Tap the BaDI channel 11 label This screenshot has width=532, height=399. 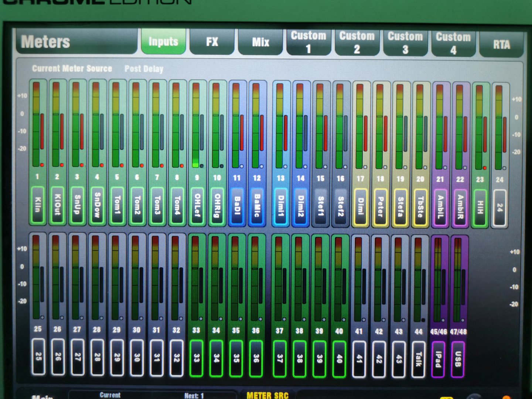coord(237,206)
